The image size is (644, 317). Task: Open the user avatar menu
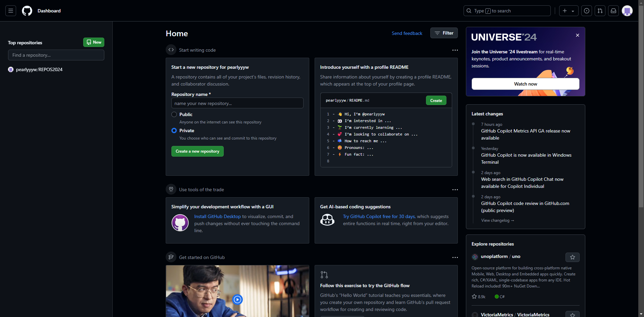[x=627, y=11]
